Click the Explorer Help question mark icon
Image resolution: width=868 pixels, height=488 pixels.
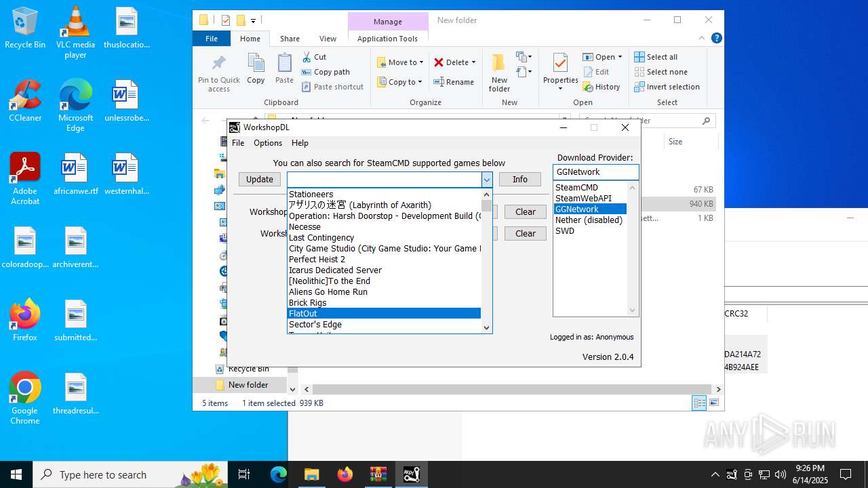pos(716,39)
